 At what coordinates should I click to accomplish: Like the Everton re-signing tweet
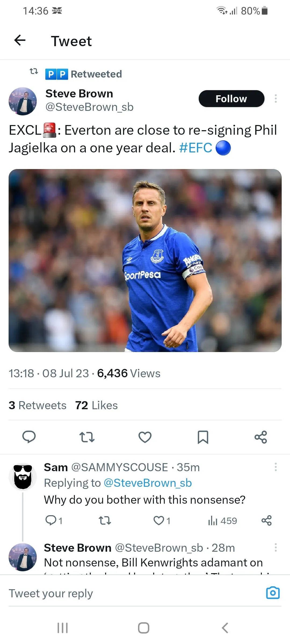click(x=145, y=437)
